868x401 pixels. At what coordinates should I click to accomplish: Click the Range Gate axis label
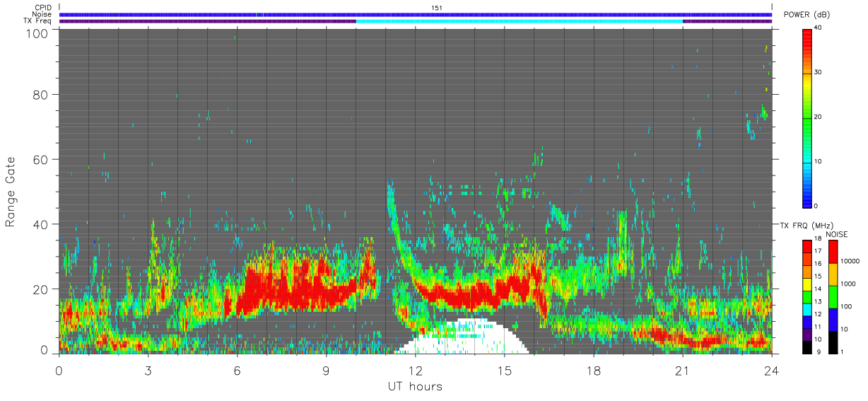(11, 191)
